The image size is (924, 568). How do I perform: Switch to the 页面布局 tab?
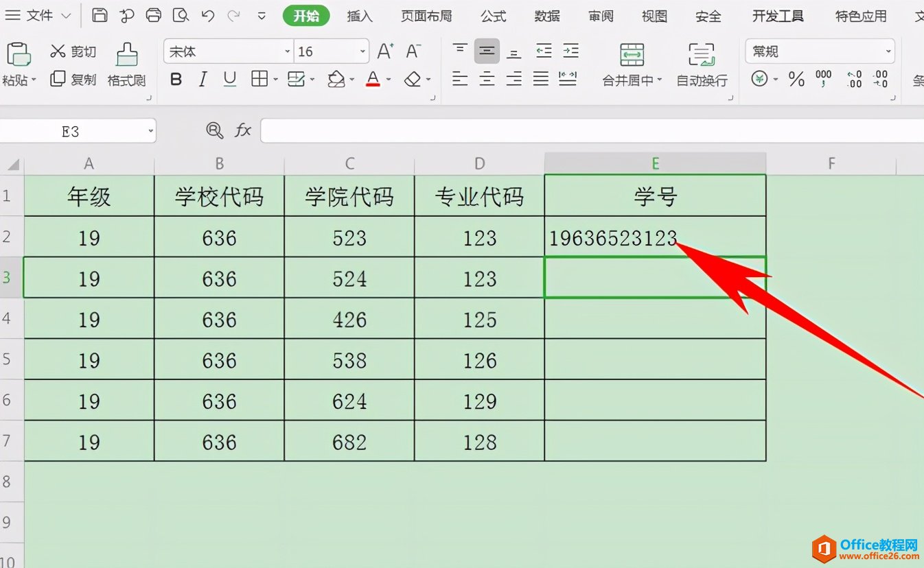427,16
